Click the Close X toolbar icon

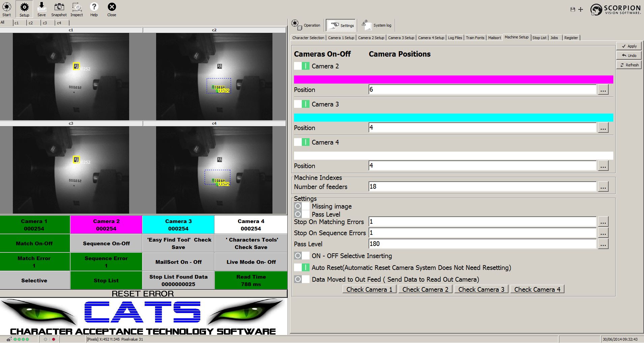(x=112, y=7)
